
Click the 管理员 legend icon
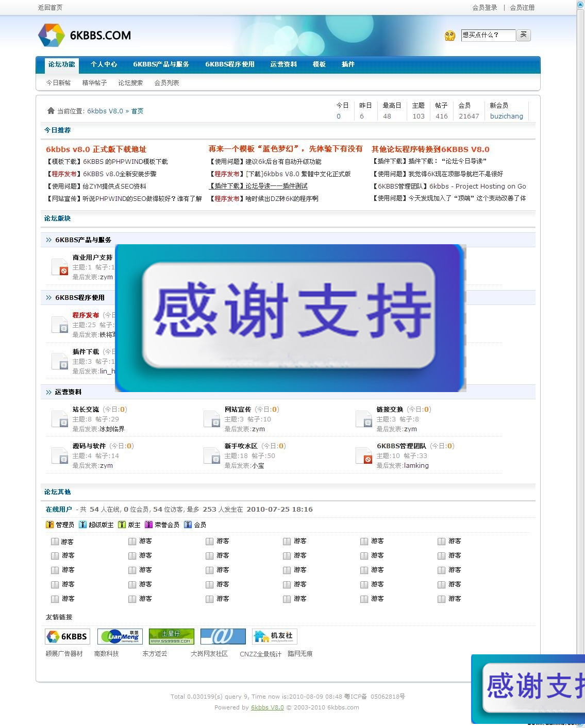[x=49, y=524]
